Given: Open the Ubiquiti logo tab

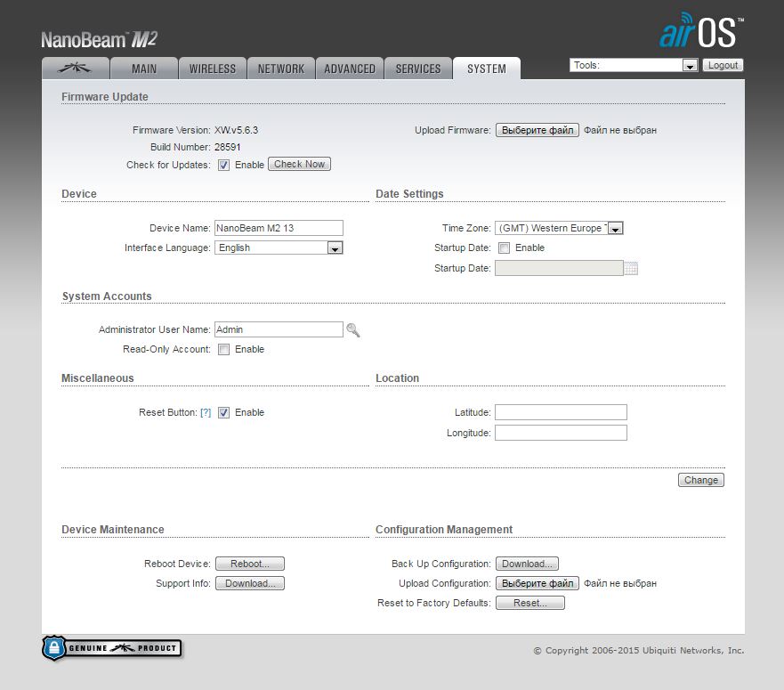Looking at the screenshot, I should (x=76, y=69).
